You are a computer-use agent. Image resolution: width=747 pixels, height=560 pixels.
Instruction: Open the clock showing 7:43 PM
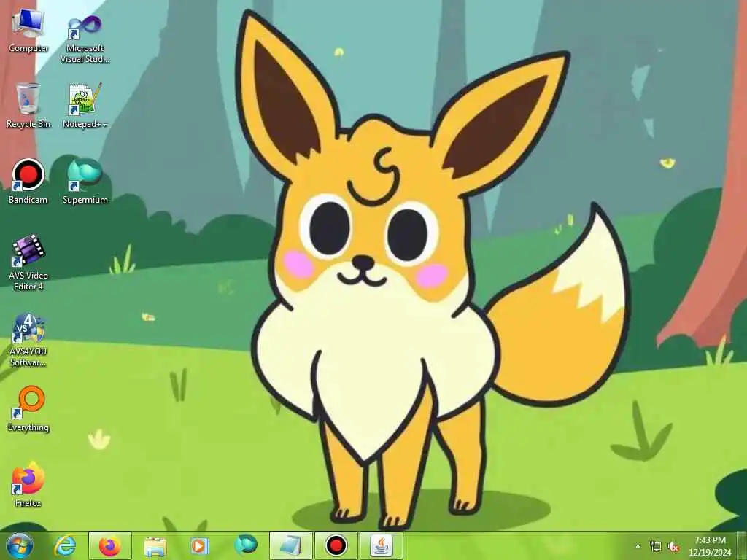tap(709, 545)
